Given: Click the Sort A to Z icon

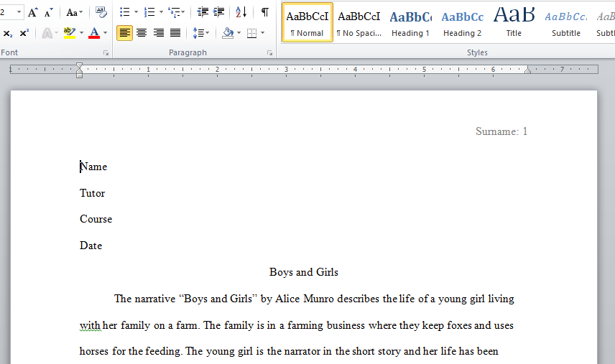Looking at the screenshot, I should coord(241,12).
